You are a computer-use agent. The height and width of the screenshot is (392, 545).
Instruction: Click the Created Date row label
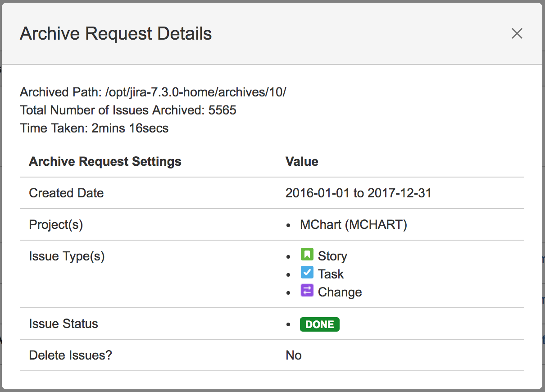tap(66, 193)
